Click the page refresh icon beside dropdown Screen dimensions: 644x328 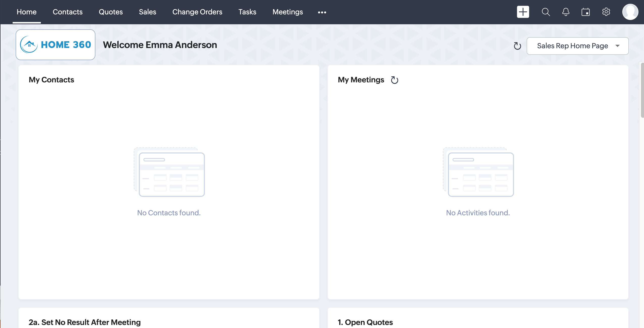click(517, 46)
